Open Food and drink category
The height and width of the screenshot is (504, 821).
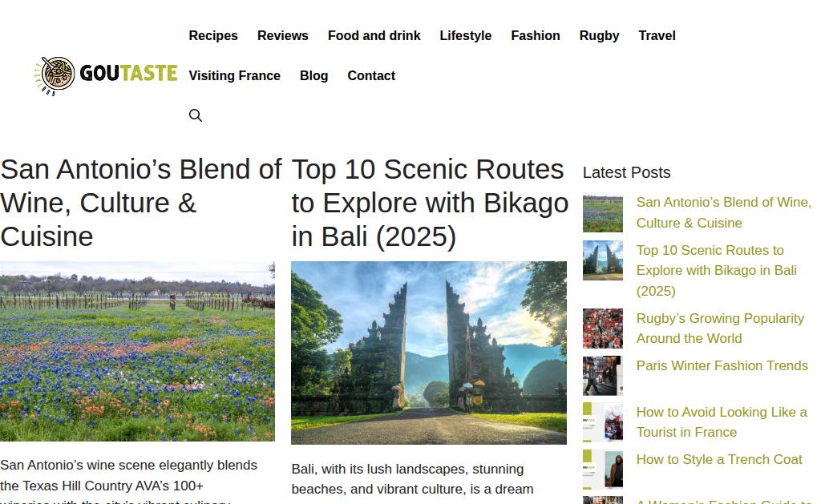coord(374,35)
